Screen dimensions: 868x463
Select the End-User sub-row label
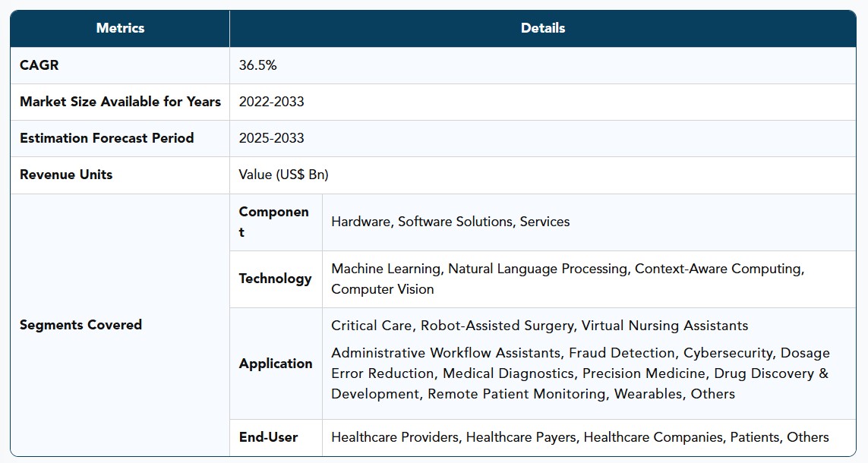(x=268, y=437)
